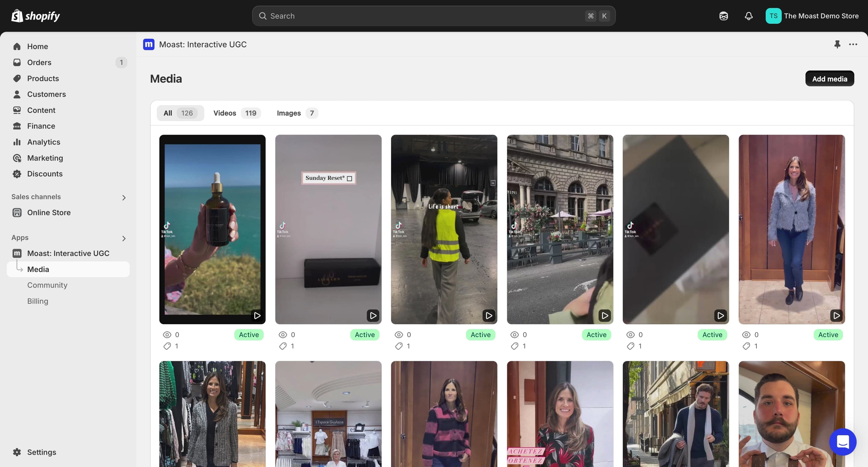
Task: Open the pink plaid jacket thumbnail
Action: point(444,414)
